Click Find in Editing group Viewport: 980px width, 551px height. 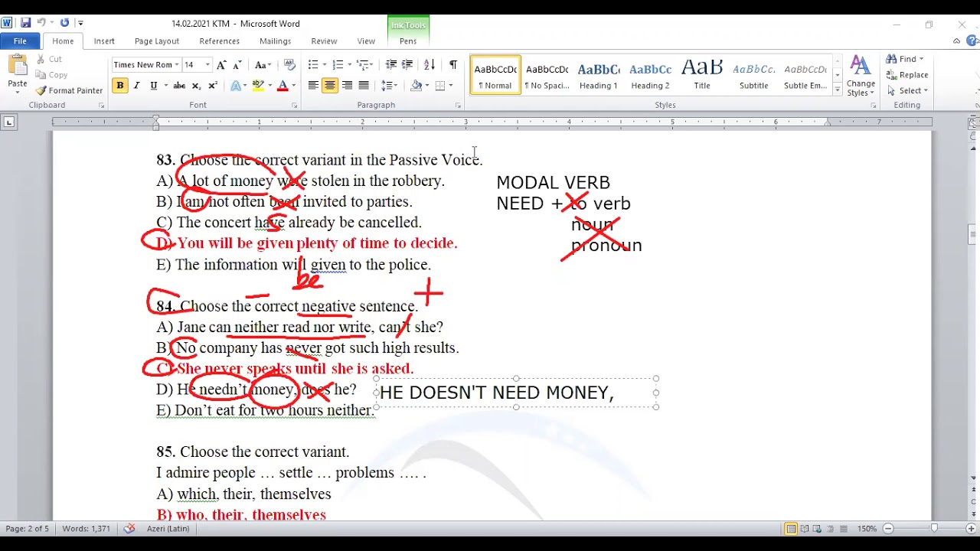coord(906,59)
